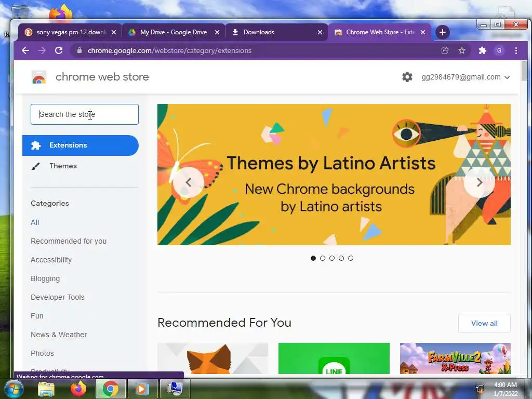This screenshot has width=532, height=399.
Task: Open the Fun category
Action: (37, 316)
